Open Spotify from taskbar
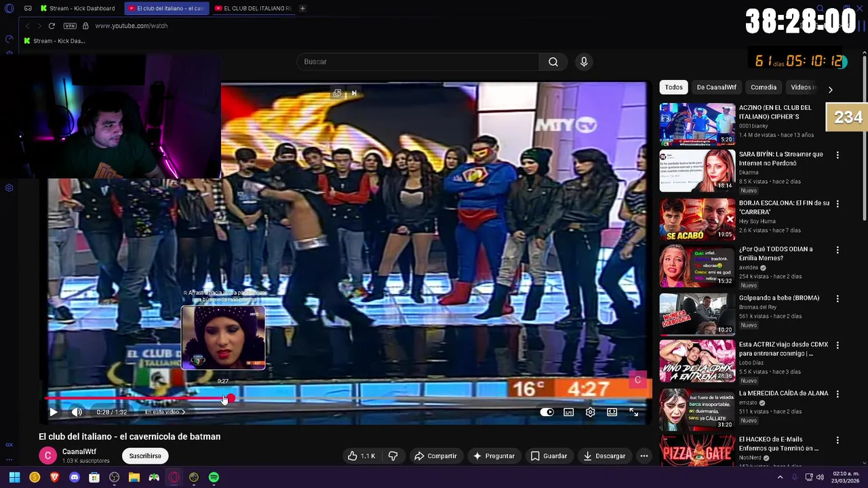Screen dimensions: 868x488 coord(214,477)
